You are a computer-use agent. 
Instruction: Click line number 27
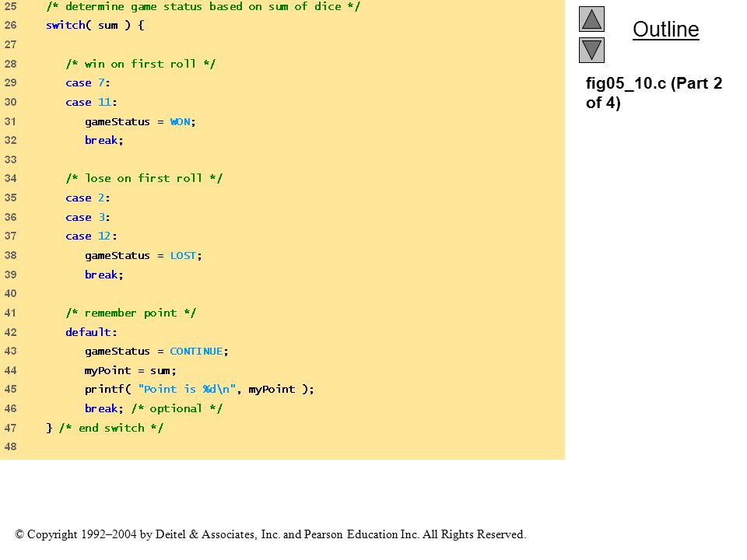[x=10, y=45]
